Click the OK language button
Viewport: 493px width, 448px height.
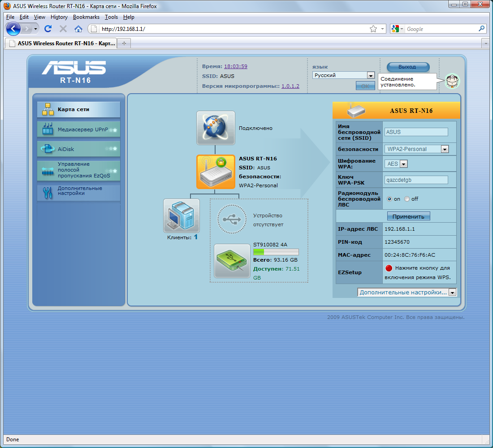(x=365, y=86)
